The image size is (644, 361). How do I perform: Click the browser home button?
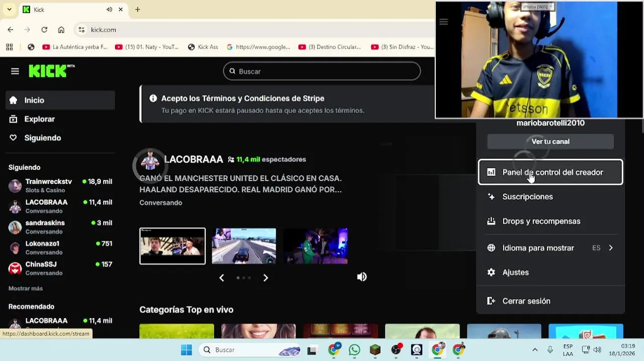tap(61, 30)
